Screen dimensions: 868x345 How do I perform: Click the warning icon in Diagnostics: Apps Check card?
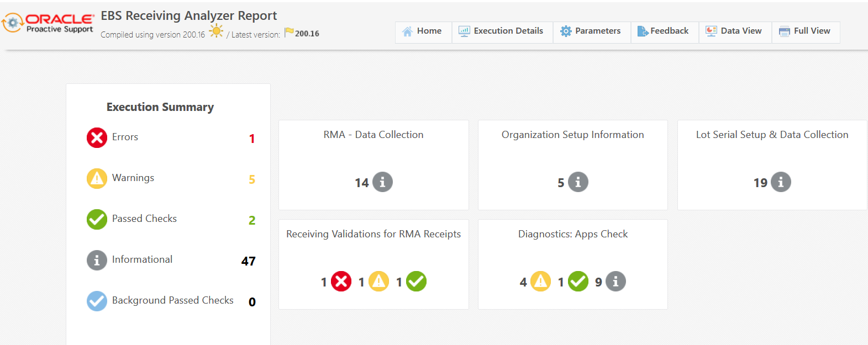pyautogui.click(x=540, y=282)
